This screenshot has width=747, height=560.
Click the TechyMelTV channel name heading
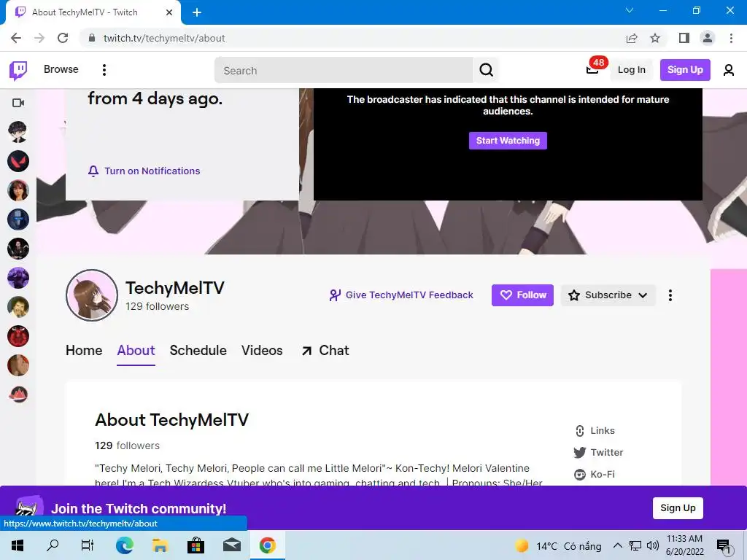(175, 288)
